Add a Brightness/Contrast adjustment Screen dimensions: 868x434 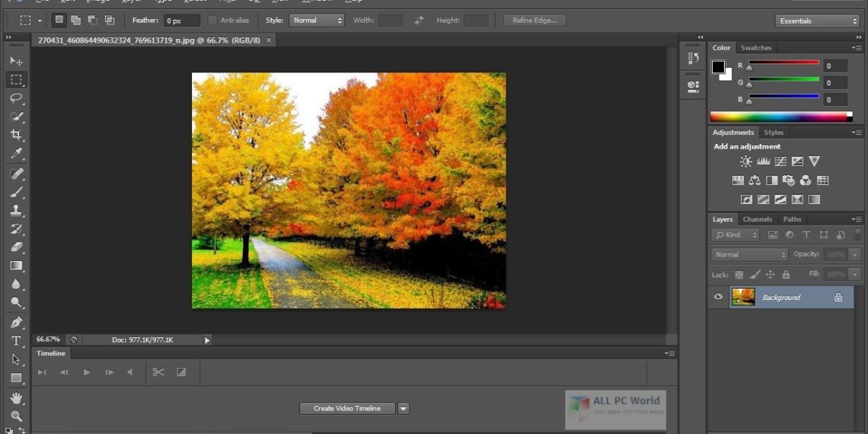pyautogui.click(x=745, y=161)
